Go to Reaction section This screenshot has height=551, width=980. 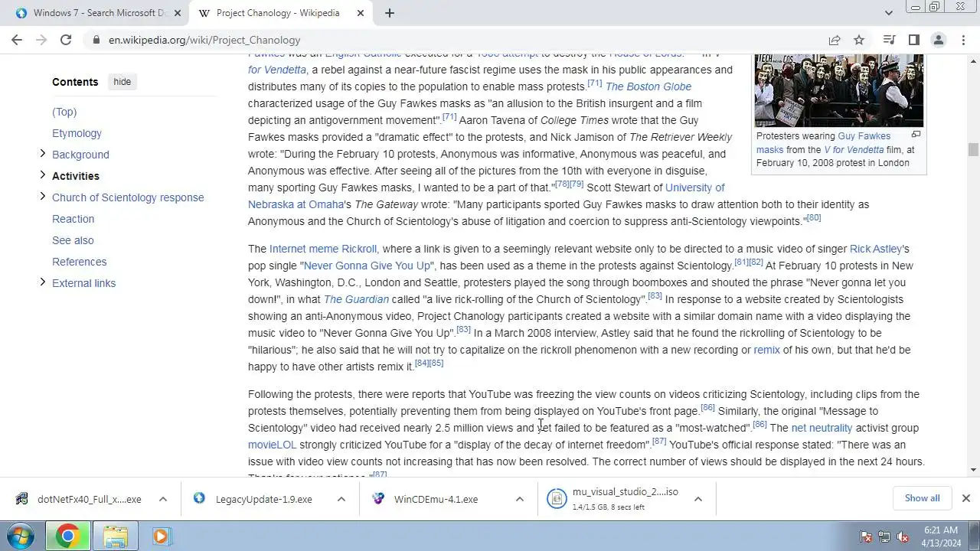tap(73, 219)
